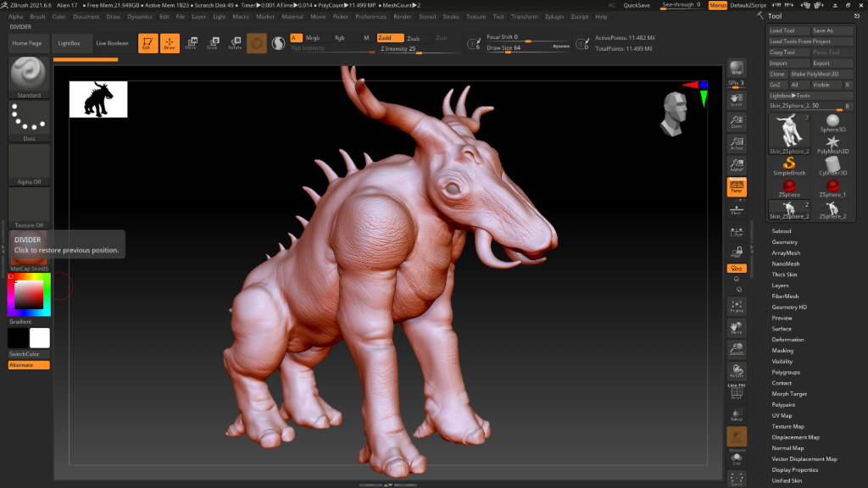Select the Rotate view icon on right shelf
The image size is (868, 488).
click(737, 371)
